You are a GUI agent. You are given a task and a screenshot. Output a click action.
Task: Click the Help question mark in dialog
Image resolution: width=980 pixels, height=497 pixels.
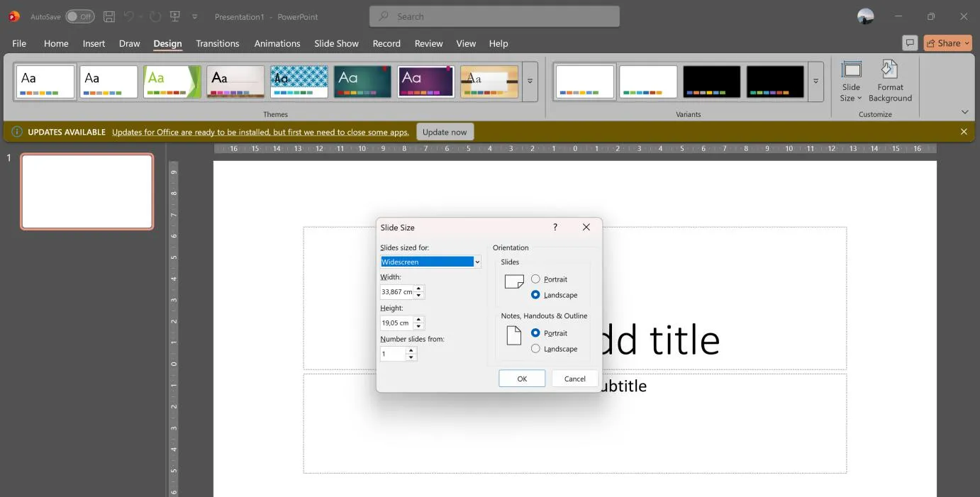(x=555, y=227)
